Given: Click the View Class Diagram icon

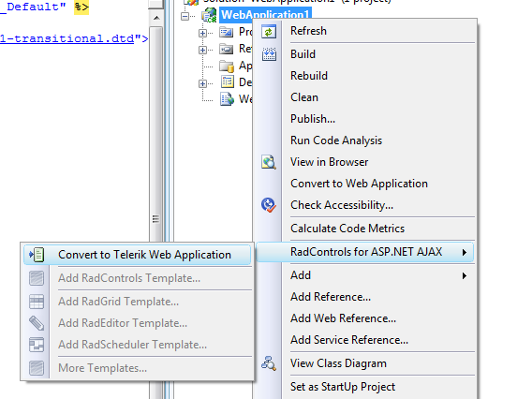Looking at the screenshot, I should click(x=269, y=363).
